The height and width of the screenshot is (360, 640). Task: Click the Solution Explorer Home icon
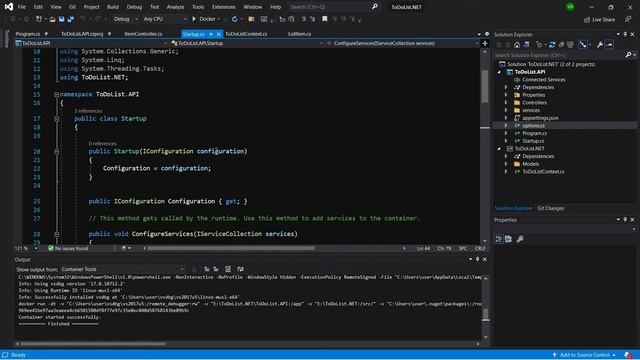[x=517, y=44]
